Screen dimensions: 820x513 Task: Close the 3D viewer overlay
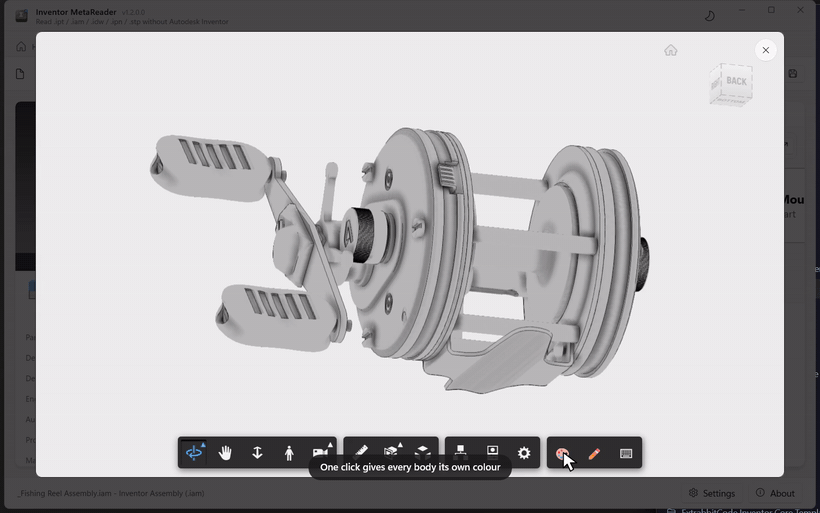pyautogui.click(x=766, y=50)
